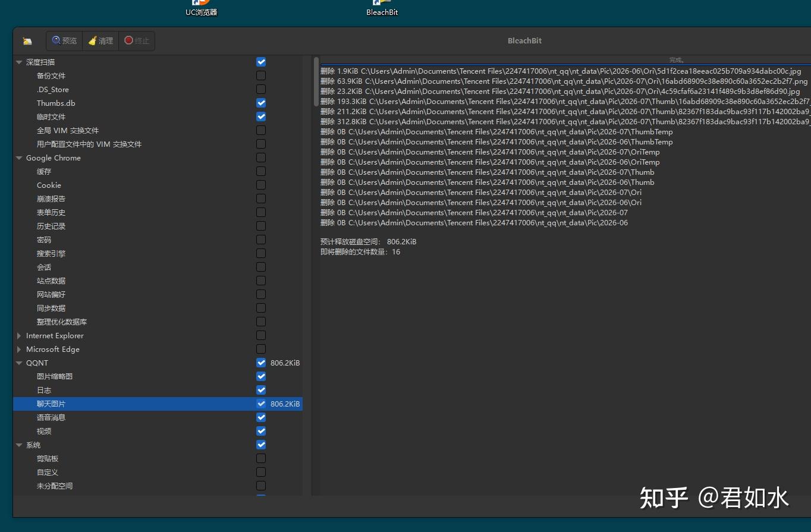Select the 表单历史 tree row
The width and height of the screenshot is (811, 532).
158,213
